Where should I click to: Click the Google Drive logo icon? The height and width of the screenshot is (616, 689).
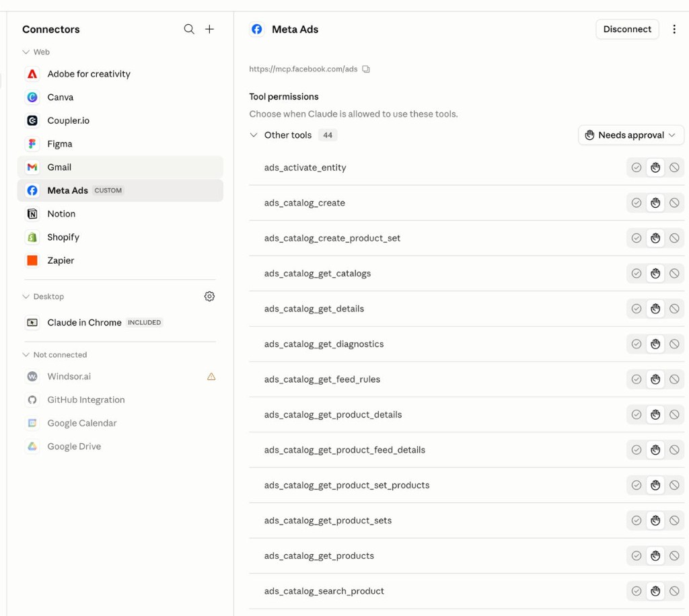coord(32,446)
